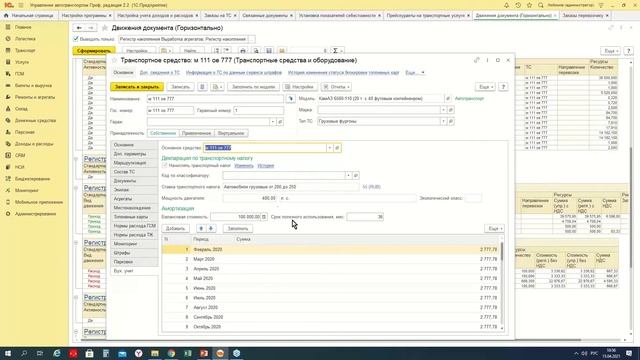Expand the Тип ТС dropdown
The image size is (640, 360).
click(443, 121)
